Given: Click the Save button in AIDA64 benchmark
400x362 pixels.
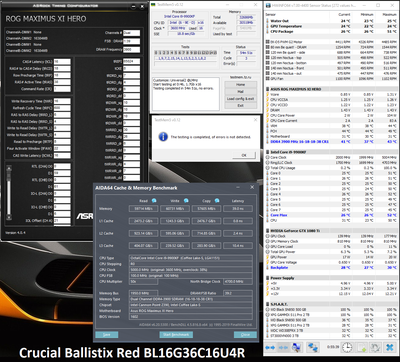Looking at the screenshot, I should [107, 335].
